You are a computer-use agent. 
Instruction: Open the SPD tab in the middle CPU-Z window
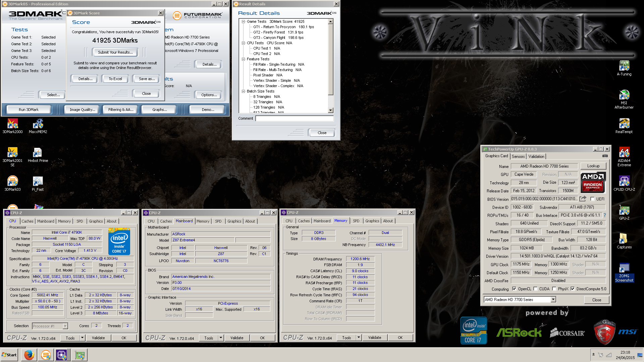pos(218,221)
